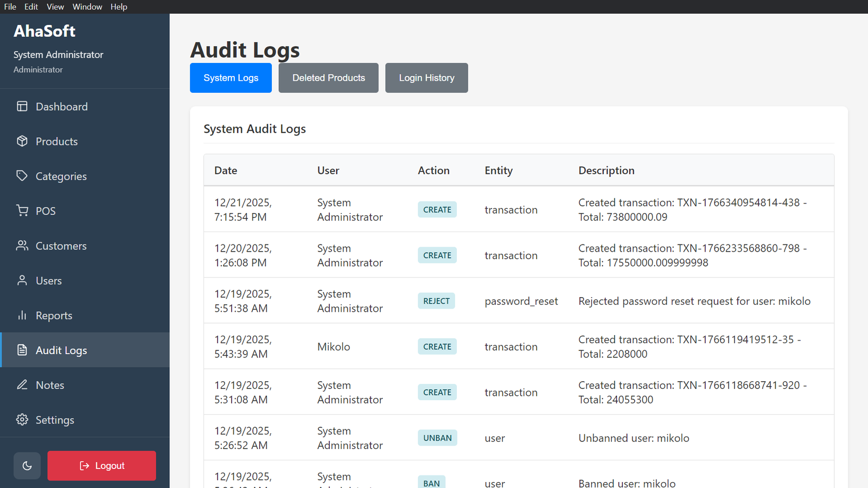Click the Notes pencil icon
The height and width of the screenshot is (488, 868).
[x=22, y=385]
